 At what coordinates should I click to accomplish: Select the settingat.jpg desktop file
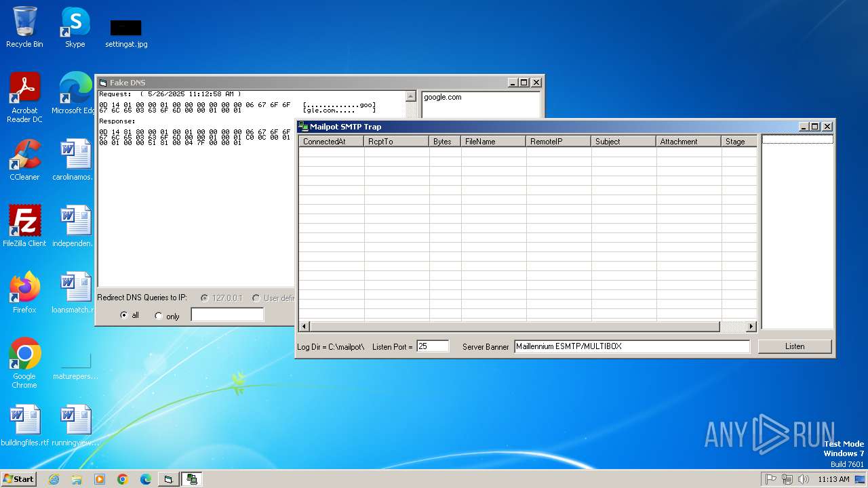126,33
